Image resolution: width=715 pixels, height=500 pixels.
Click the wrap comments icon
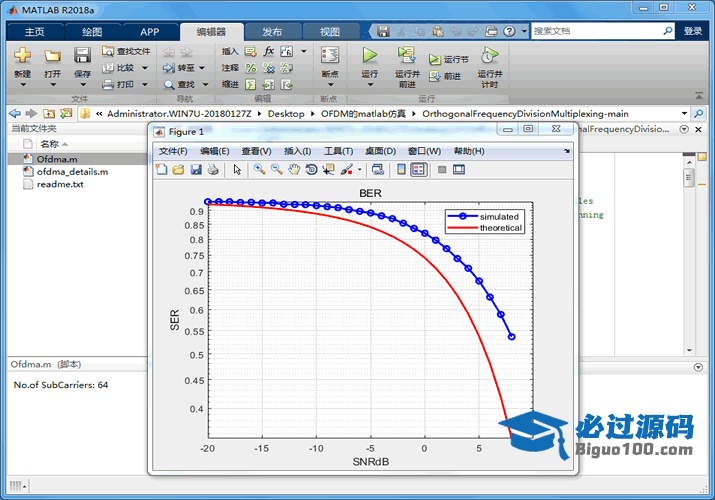pyautogui.click(x=286, y=68)
